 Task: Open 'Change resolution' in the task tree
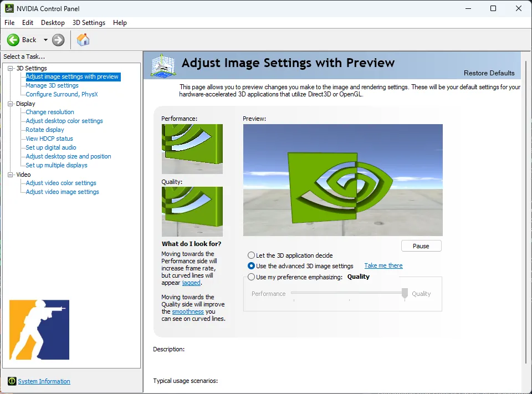tap(50, 112)
